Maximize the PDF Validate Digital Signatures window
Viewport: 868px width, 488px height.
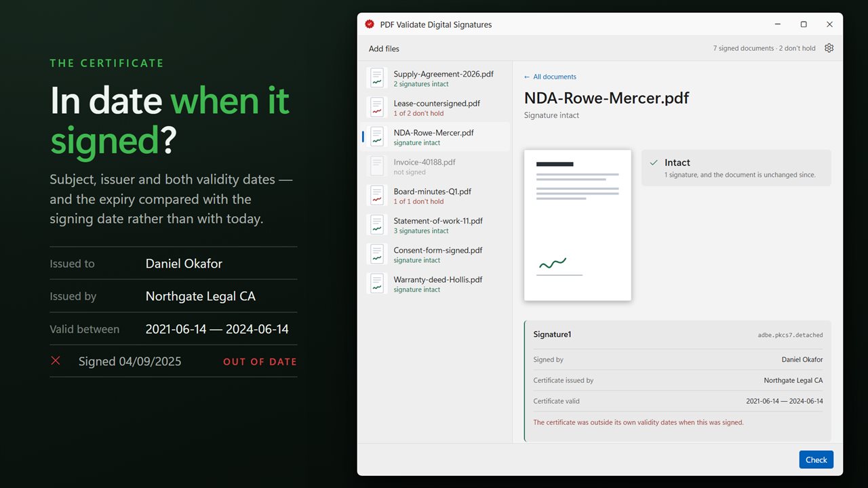pos(804,24)
